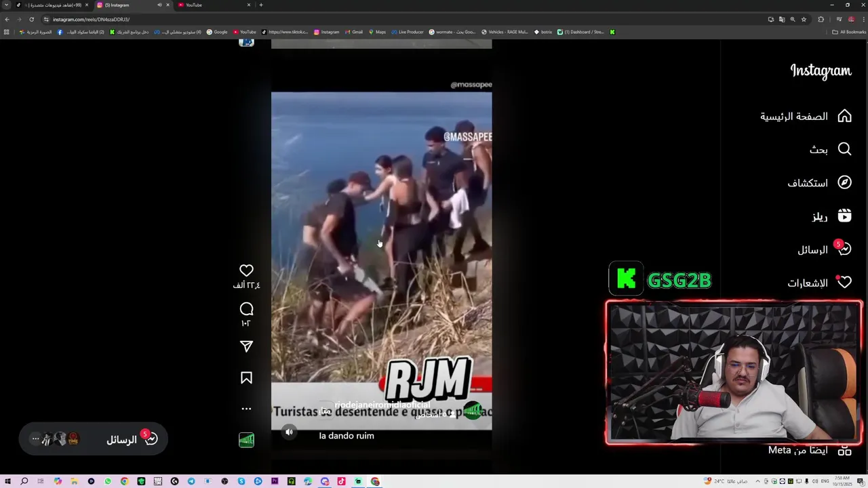Open the three-dot more options on reel

pyautogui.click(x=246, y=409)
